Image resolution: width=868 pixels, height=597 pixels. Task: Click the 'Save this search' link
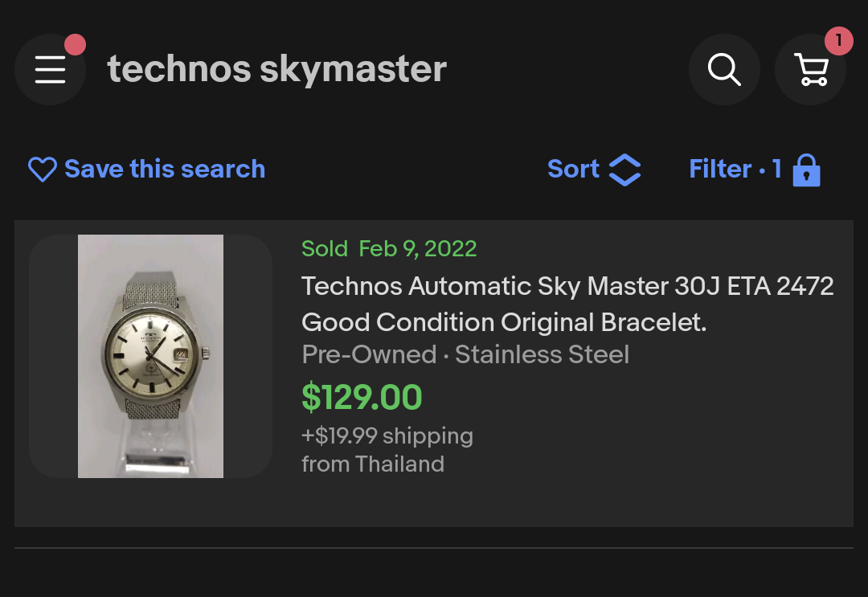coord(164,169)
